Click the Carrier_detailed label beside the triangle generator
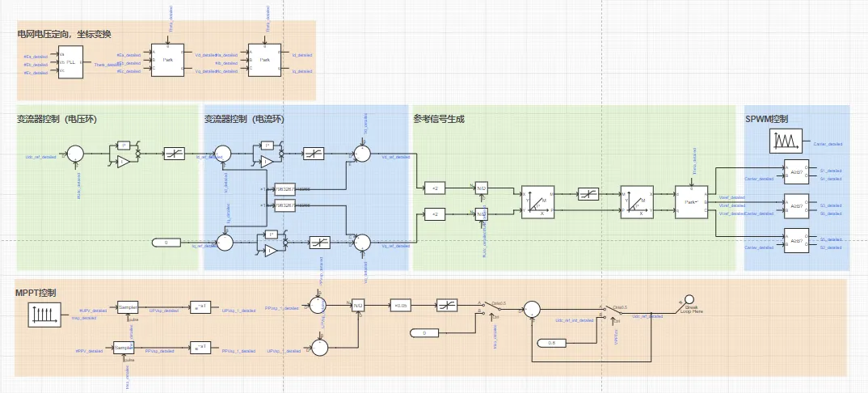Screen dimensions: 868x393 point(828,144)
